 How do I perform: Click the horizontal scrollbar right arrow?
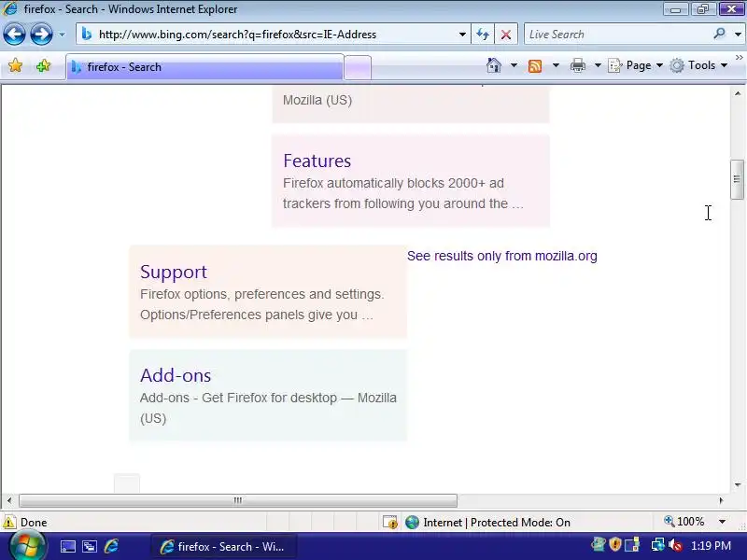click(721, 500)
